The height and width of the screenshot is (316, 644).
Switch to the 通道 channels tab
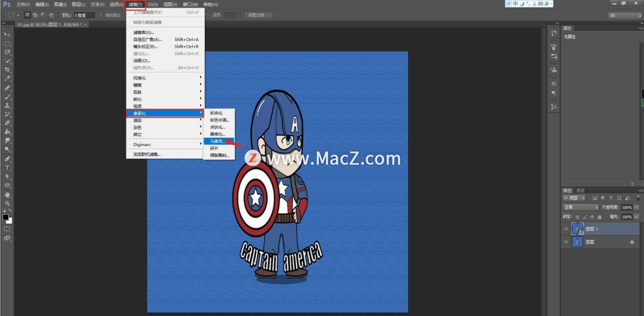click(x=580, y=190)
